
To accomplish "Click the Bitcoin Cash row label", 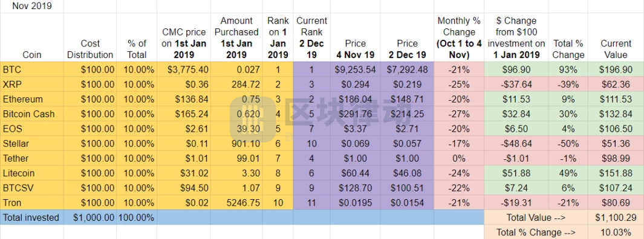I will point(32,114).
